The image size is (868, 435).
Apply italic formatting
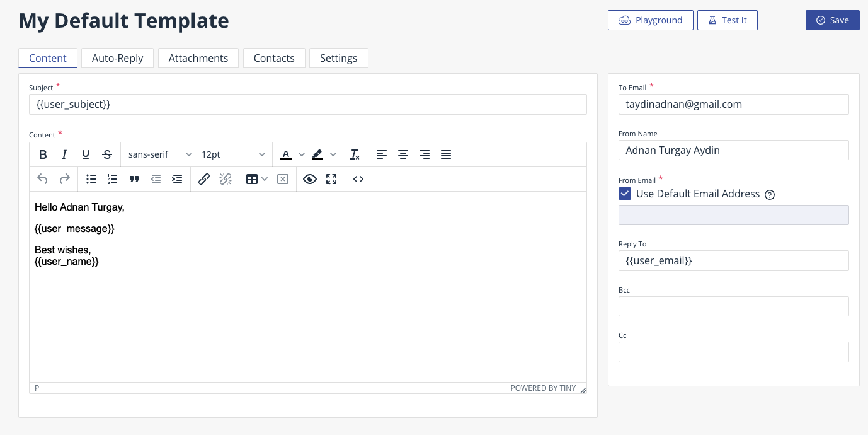click(x=64, y=154)
